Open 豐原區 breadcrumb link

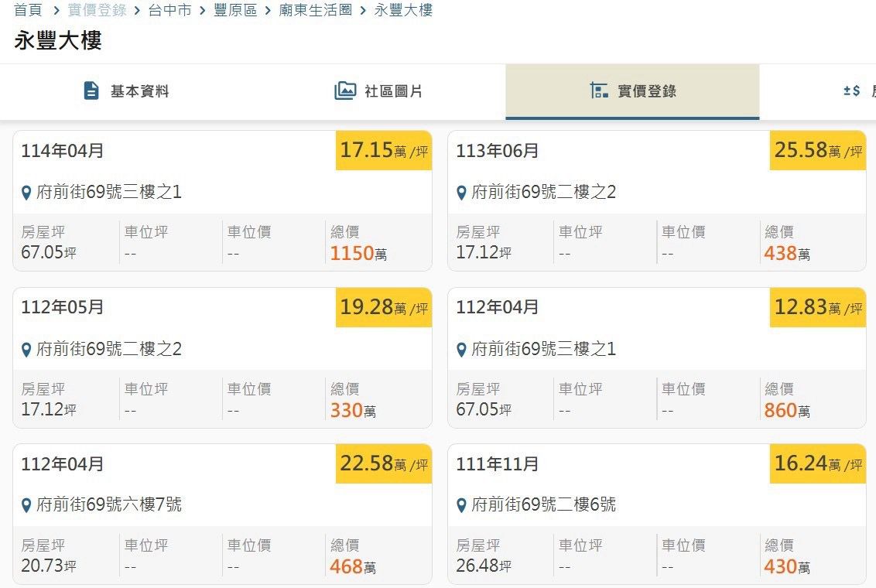pos(235,11)
